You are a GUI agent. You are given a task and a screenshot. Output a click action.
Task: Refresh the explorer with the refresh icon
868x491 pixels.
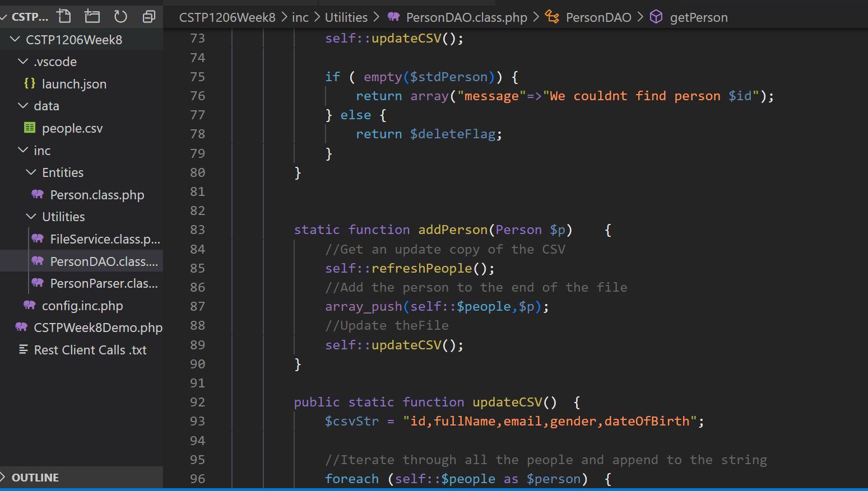tap(120, 17)
